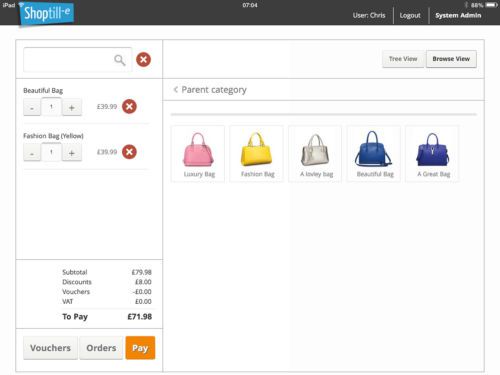Click the magnifier search icon
This screenshot has width=500, height=375.
click(x=120, y=60)
